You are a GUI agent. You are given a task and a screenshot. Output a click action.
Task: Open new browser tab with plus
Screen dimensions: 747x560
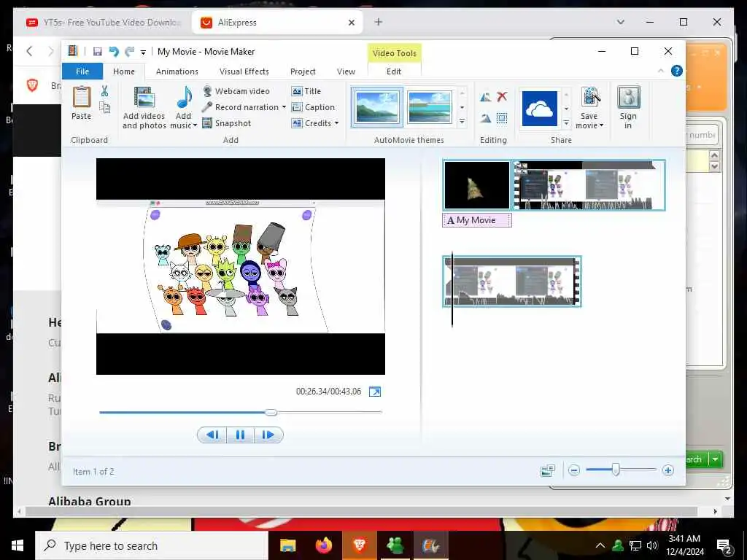click(x=379, y=22)
